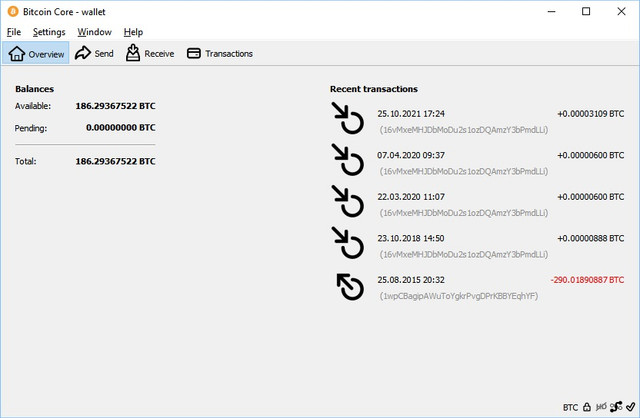The height and width of the screenshot is (418, 640).
Task: Click the Total balance 186.29367522 BTC
Action: pos(116,161)
